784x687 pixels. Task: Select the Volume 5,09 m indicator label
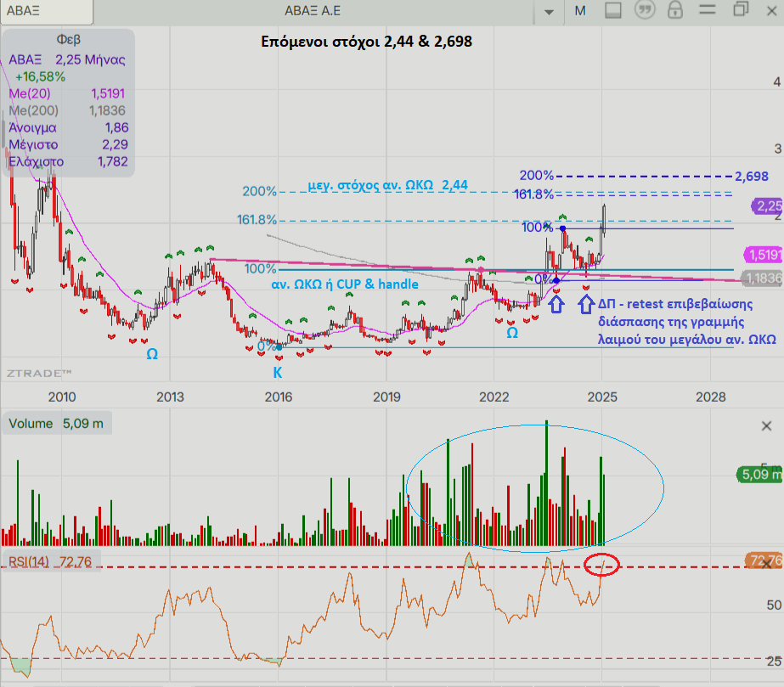coord(55,424)
